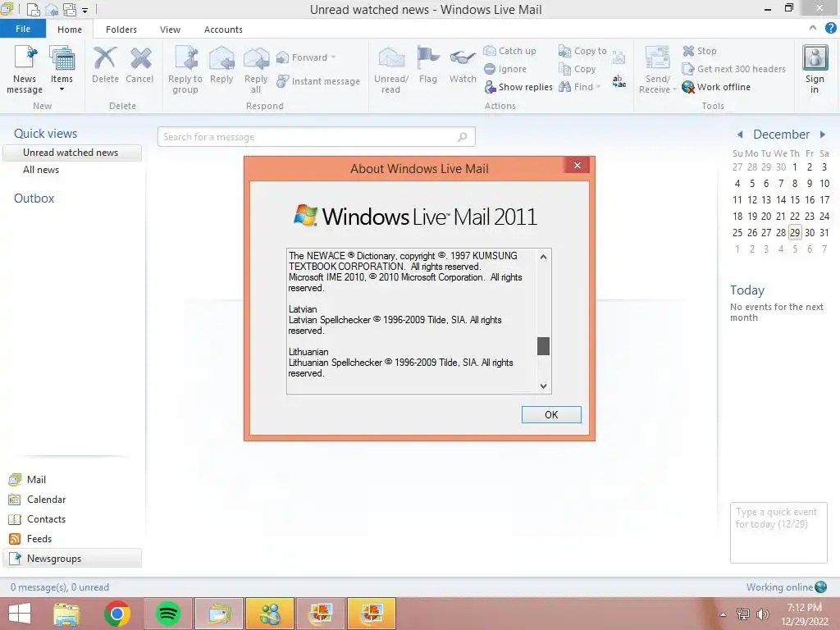The width and height of the screenshot is (840, 630).
Task: Click the Forward button
Action: point(302,57)
